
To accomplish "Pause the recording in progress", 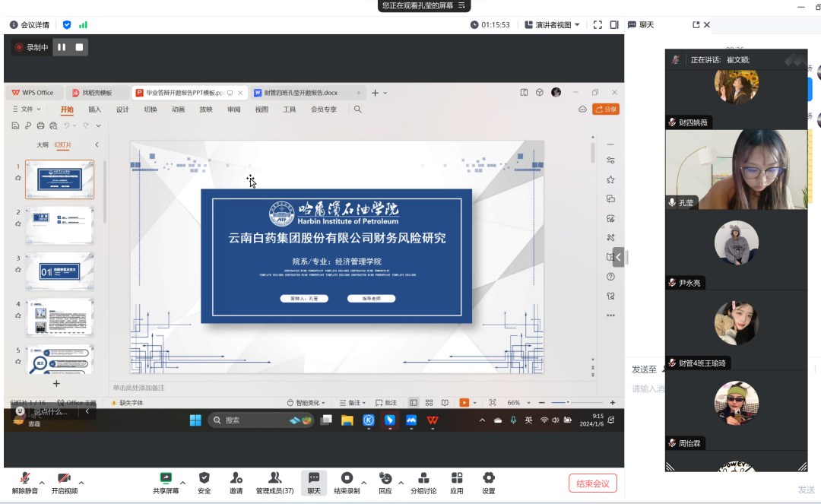I will click(x=62, y=47).
